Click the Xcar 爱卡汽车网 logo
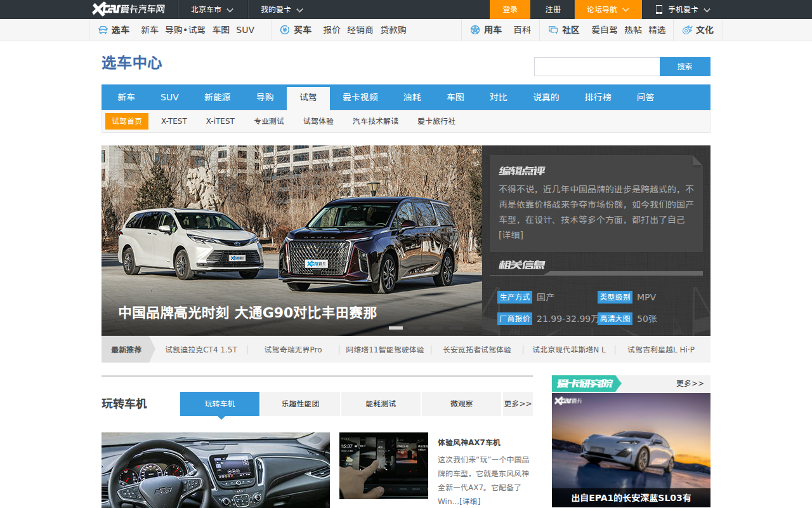This screenshot has width=812, height=508. click(x=128, y=10)
